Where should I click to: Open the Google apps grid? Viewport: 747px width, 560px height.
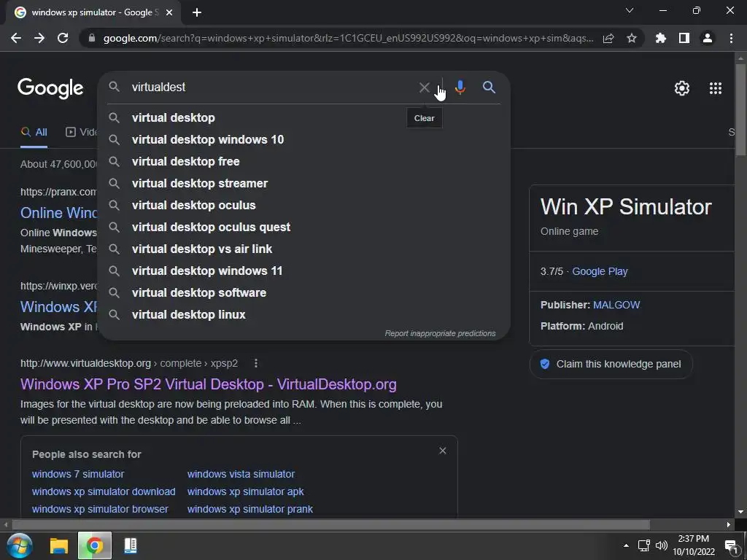click(x=716, y=88)
